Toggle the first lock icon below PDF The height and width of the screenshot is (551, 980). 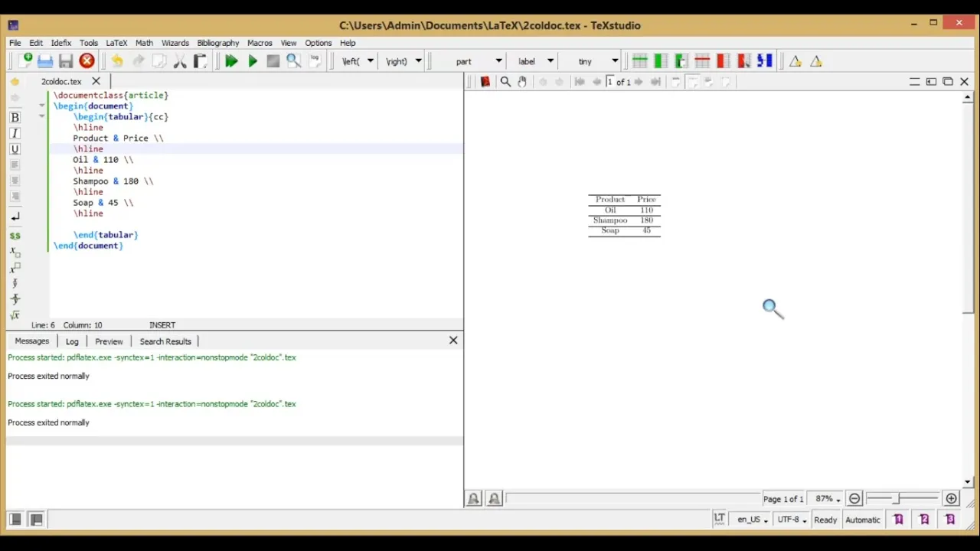pos(473,499)
